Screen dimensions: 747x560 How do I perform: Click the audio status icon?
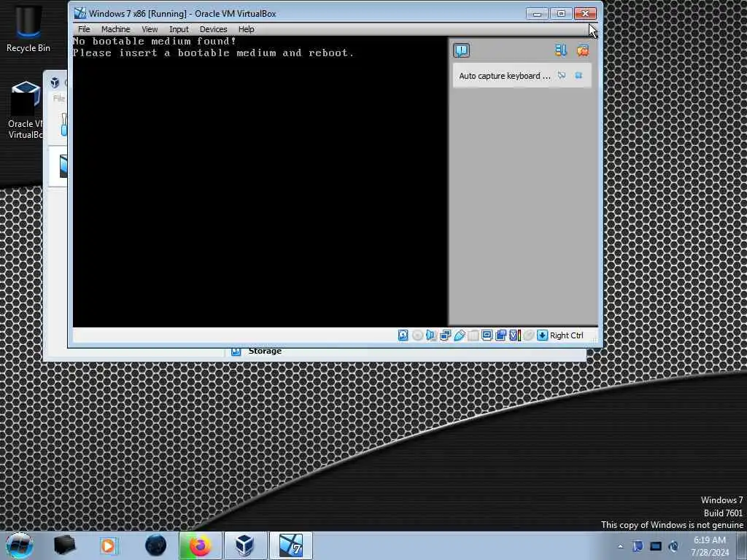[431, 335]
